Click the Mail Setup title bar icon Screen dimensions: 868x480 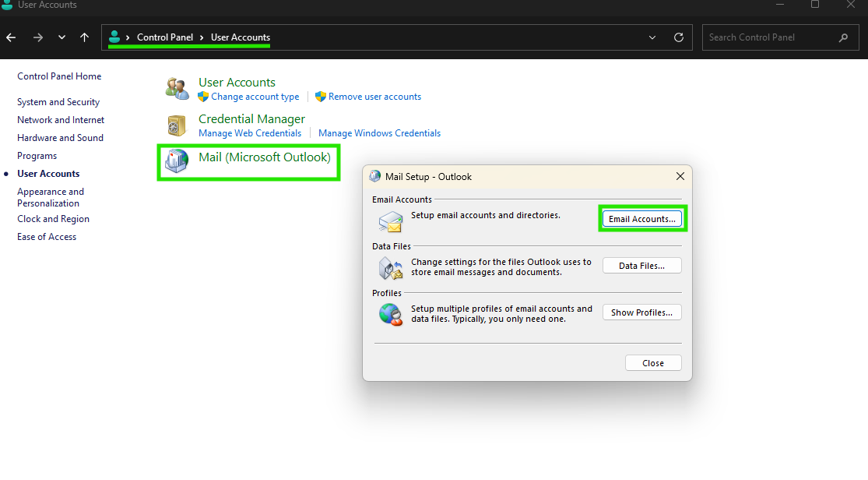click(374, 176)
